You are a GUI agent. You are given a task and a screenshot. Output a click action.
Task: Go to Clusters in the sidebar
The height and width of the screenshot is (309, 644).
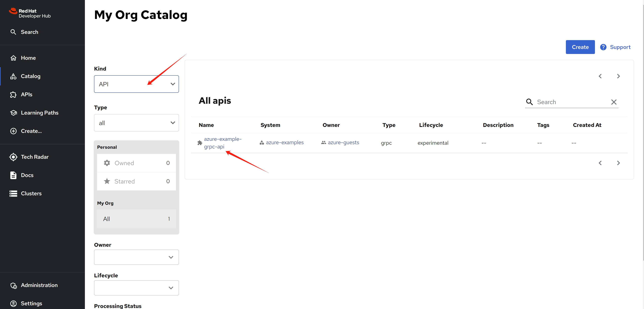click(x=31, y=193)
